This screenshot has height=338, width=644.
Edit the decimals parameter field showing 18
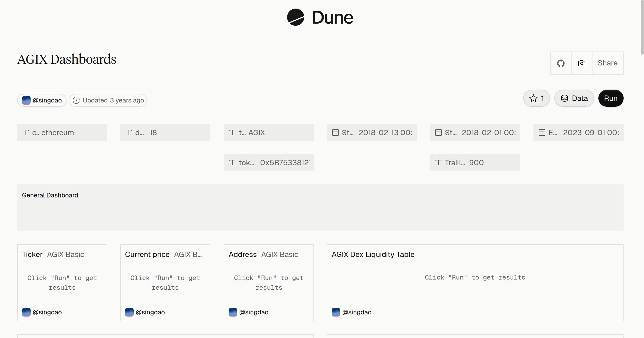pyautogui.click(x=165, y=133)
